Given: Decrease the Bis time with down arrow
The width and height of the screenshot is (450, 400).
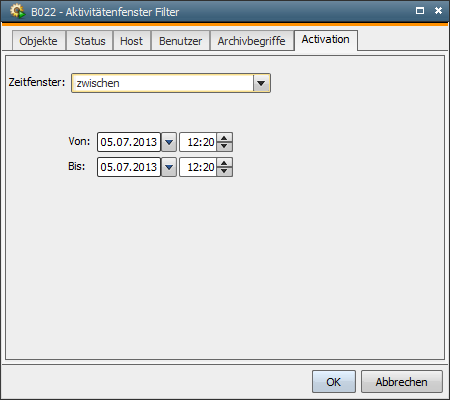Looking at the screenshot, I should (x=224, y=171).
